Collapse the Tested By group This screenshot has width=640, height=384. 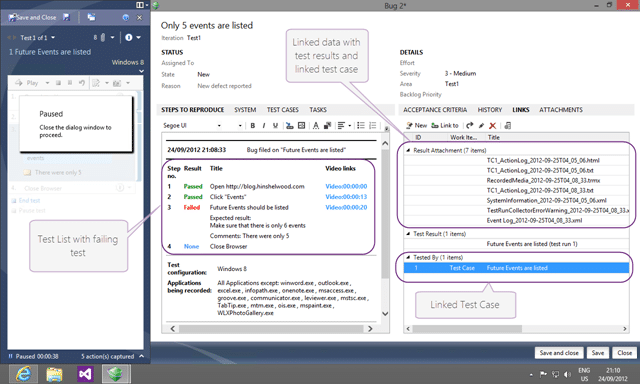click(x=408, y=257)
